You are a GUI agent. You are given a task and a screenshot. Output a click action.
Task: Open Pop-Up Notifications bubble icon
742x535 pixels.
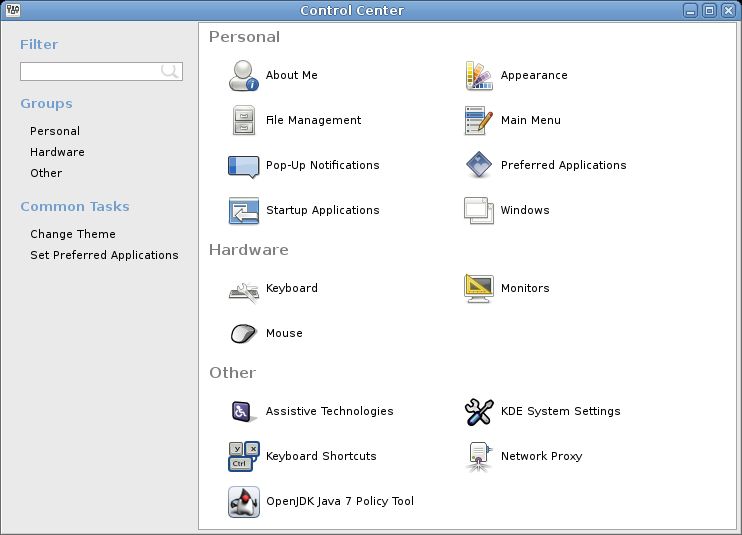(243, 166)
